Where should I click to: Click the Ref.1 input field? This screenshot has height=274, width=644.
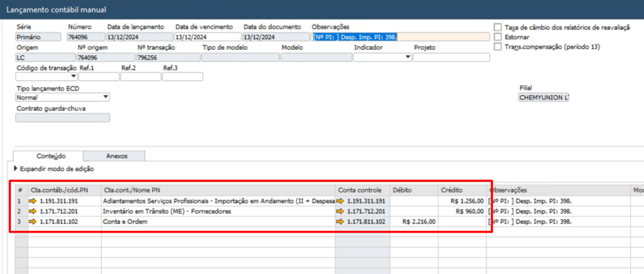coord(99,76)
